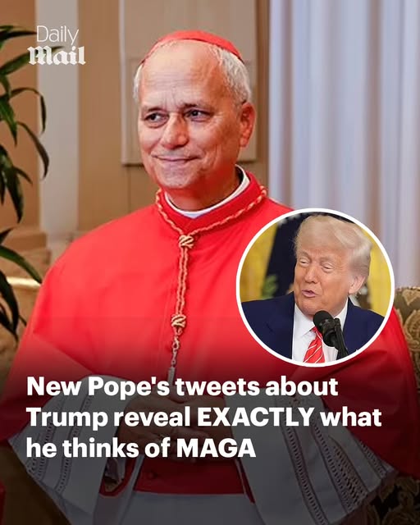Click the headline line 'New Pope's tweets about'
Screen dimensions: 420x525
point(182,386)
